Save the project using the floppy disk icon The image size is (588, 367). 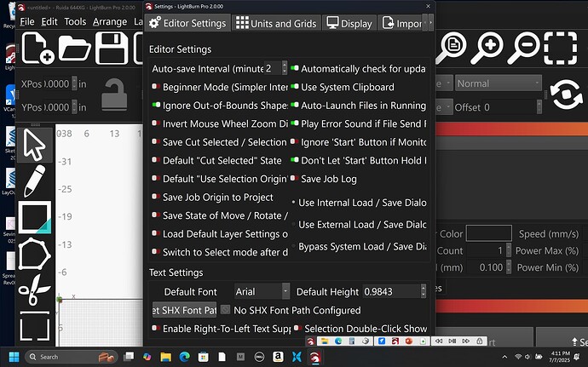(112, 48)
